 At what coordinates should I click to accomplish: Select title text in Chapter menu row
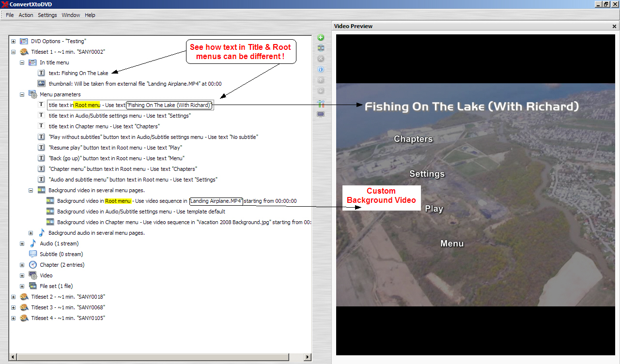click(104, 126)
